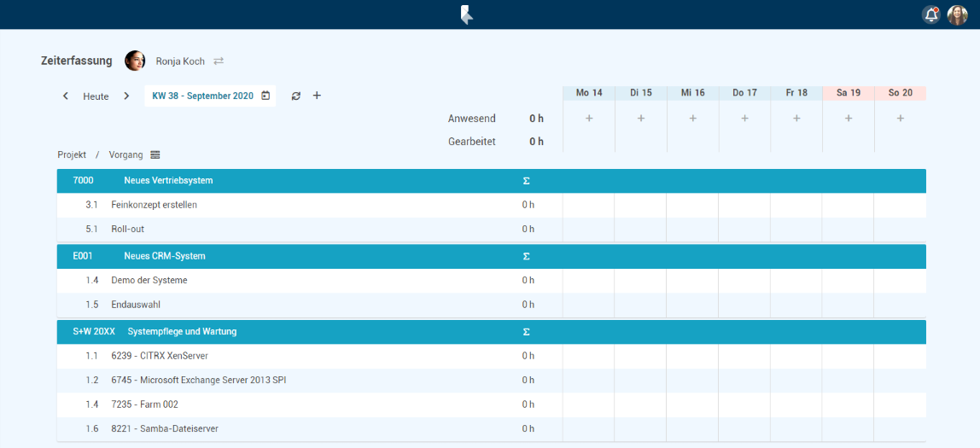The image size is (980, 448).
Task: Switch employee via swap arrows icon
Action: coord(219,61)
